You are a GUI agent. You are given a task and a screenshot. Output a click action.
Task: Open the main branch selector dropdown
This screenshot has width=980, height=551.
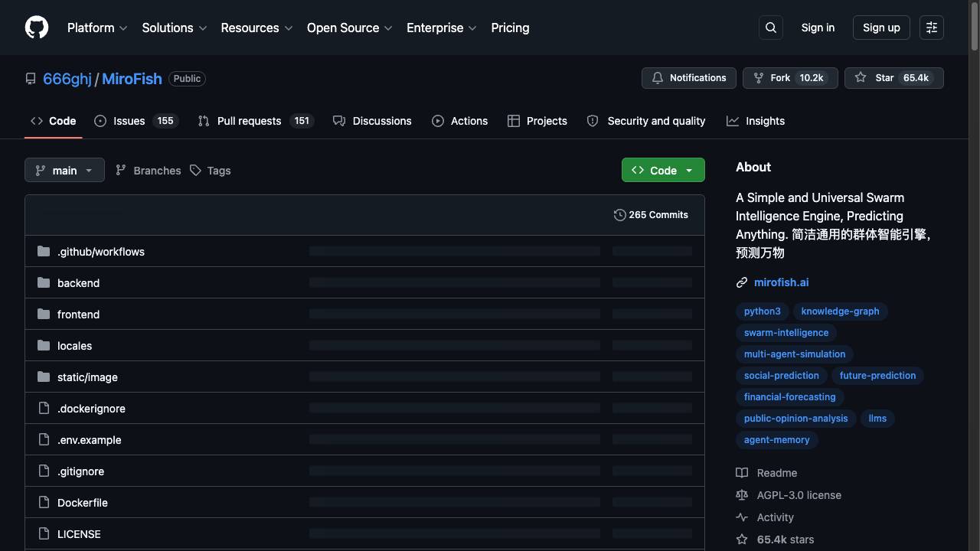tap(64, 170)
